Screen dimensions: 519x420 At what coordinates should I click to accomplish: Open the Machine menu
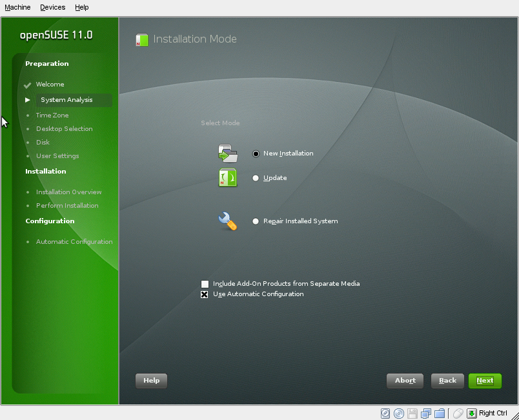17,7
